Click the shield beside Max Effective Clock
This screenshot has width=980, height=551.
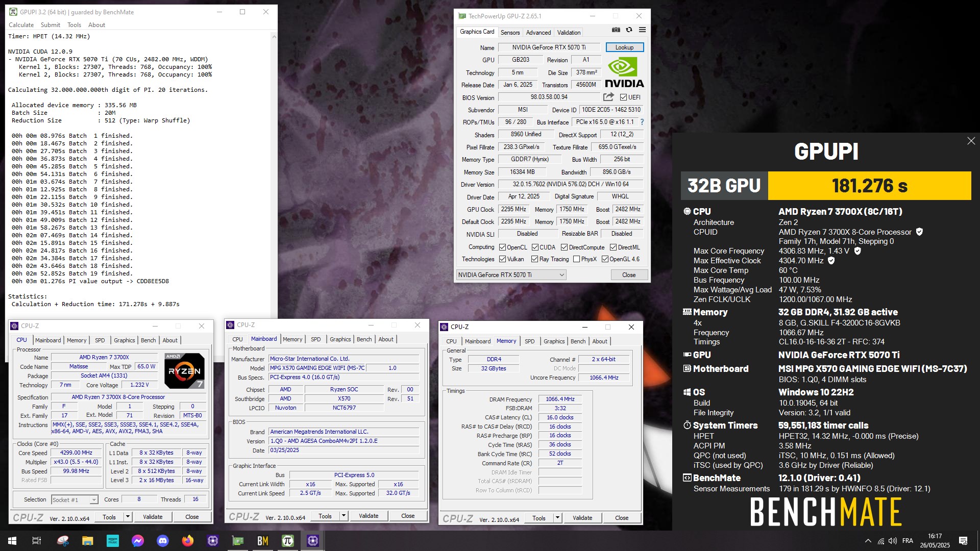pos(831,261)
